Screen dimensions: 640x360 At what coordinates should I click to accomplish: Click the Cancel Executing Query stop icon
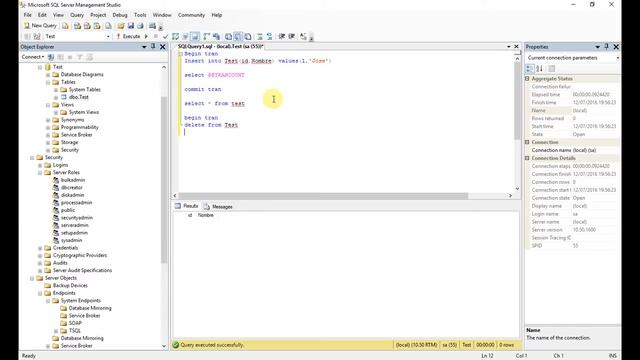click(156, 36)
